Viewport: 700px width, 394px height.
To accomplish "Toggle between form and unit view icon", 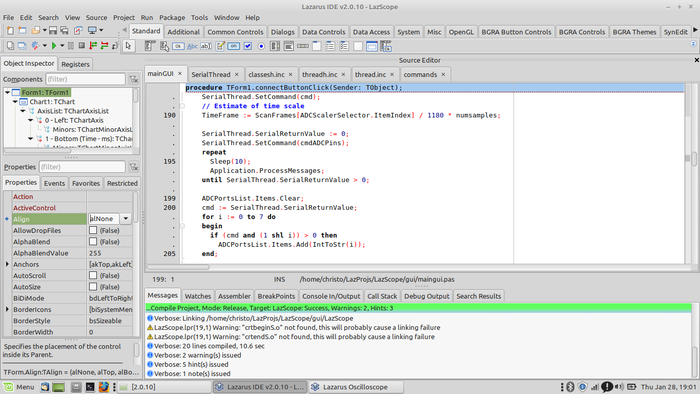I will pos(78,30).
